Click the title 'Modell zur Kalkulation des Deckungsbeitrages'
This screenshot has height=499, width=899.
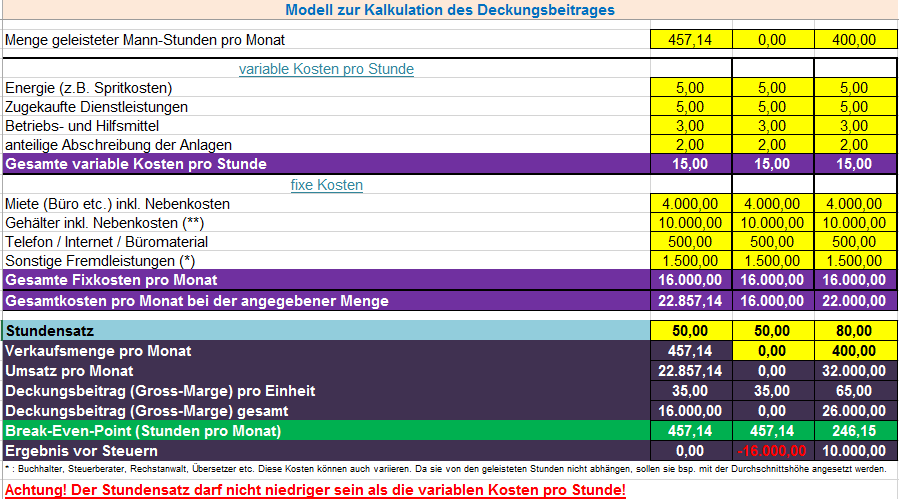450,10
